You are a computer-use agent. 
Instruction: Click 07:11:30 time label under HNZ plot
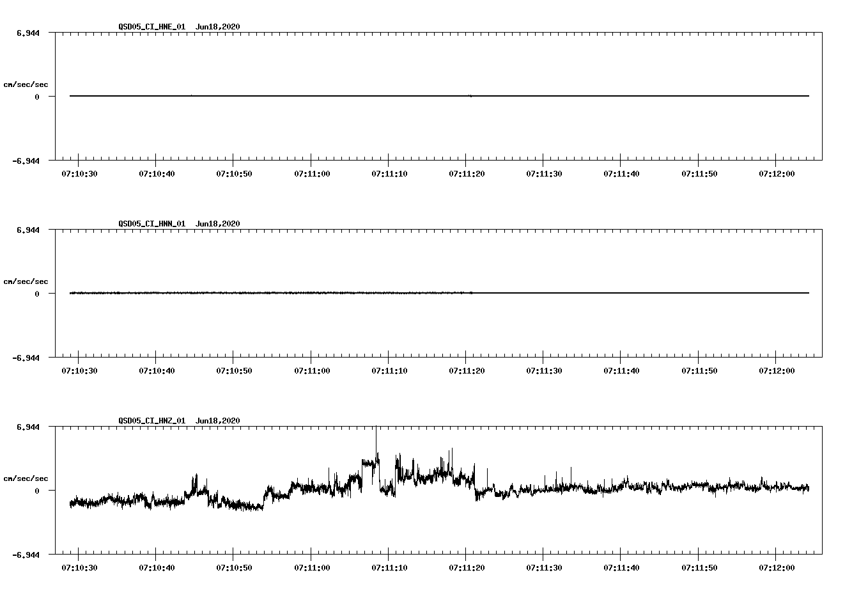(544, 568)
